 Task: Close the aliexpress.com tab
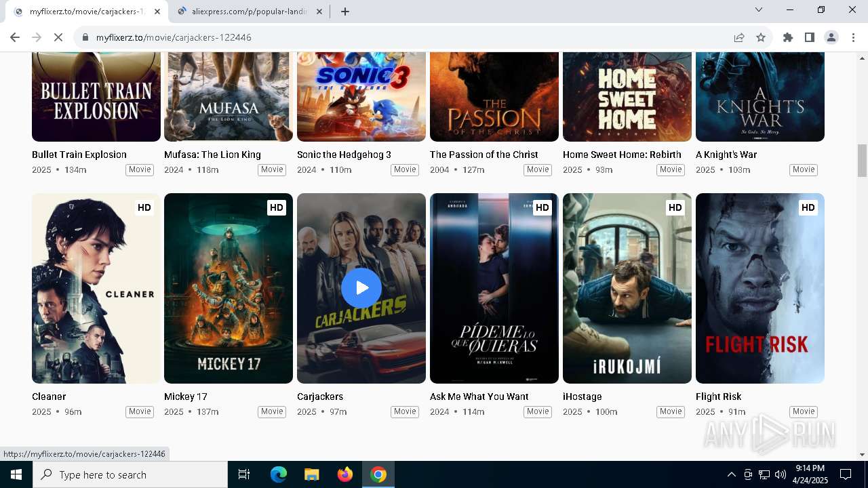tap(320, 12)
